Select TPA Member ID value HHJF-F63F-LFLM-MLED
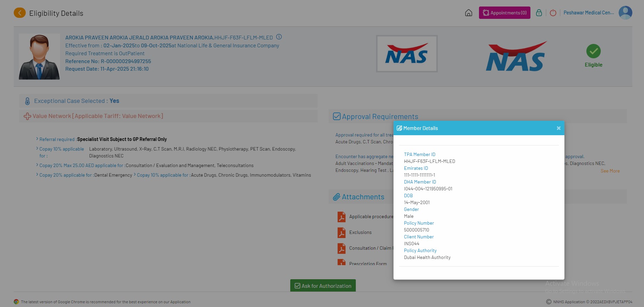The width and height of the screenshot is (644, 307). pyautogui.click(x=430, y=161)
